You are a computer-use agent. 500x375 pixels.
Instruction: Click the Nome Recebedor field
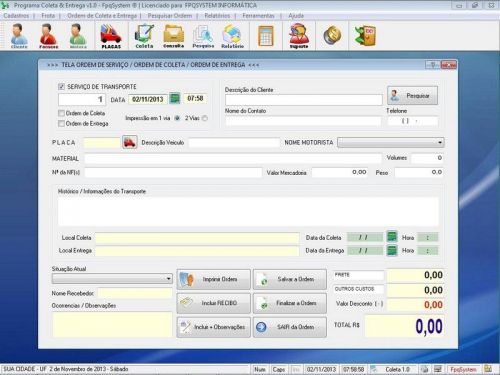pos(135,293)
